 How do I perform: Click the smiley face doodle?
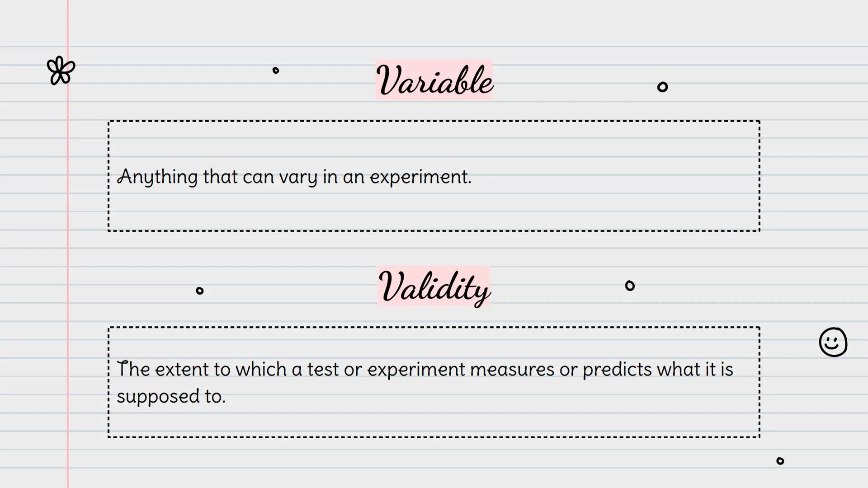click(833, 342)
